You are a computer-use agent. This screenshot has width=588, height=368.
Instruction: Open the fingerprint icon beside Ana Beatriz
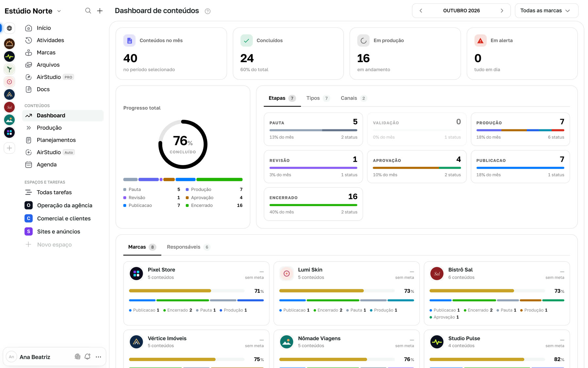[x=77, y=357]
